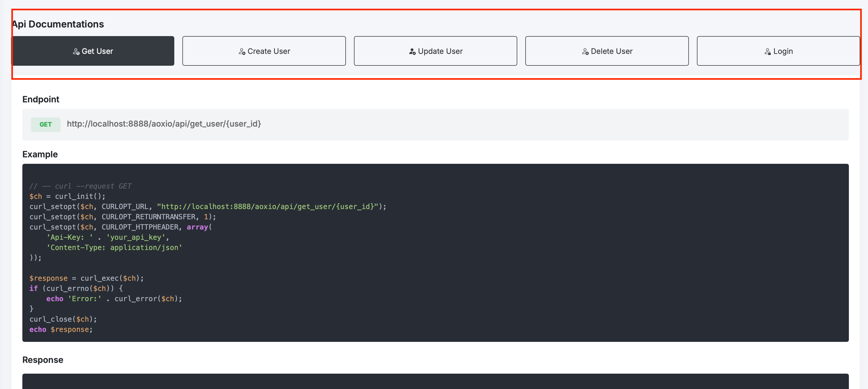Click the add-user icon in Create User
The height and width of the screenshot is (389, 868).
[x=242, y=51]
